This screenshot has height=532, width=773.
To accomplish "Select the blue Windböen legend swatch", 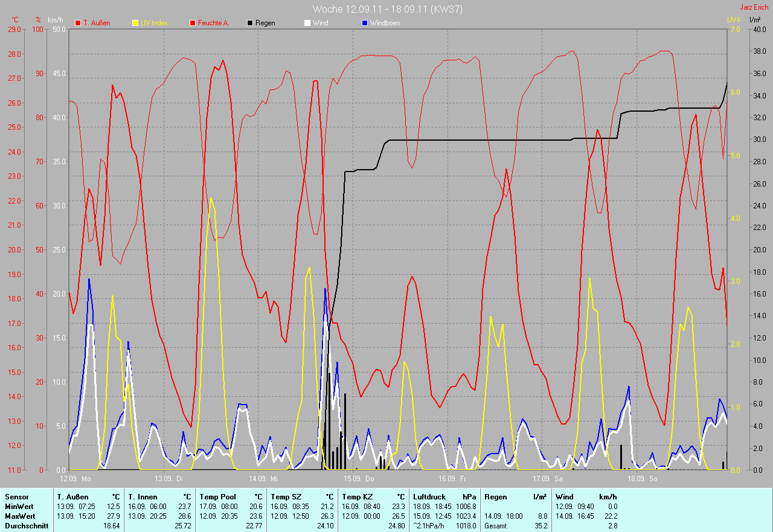I will coord(364,23).
